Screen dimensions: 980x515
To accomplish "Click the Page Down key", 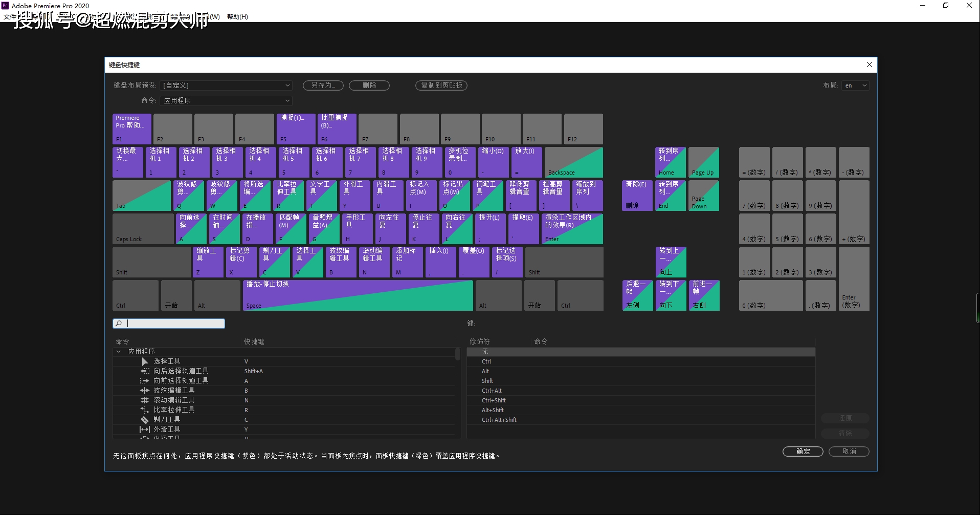I will tap(704, 196).
